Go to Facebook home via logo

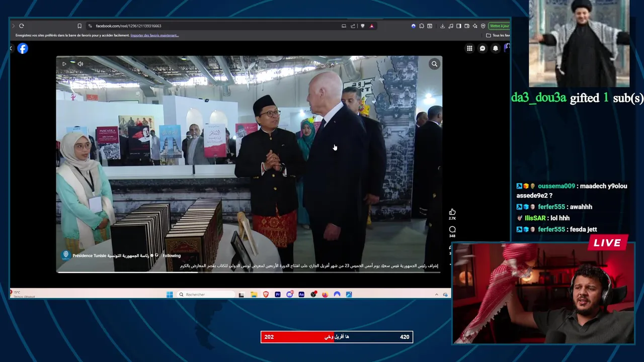pos(23,48)
